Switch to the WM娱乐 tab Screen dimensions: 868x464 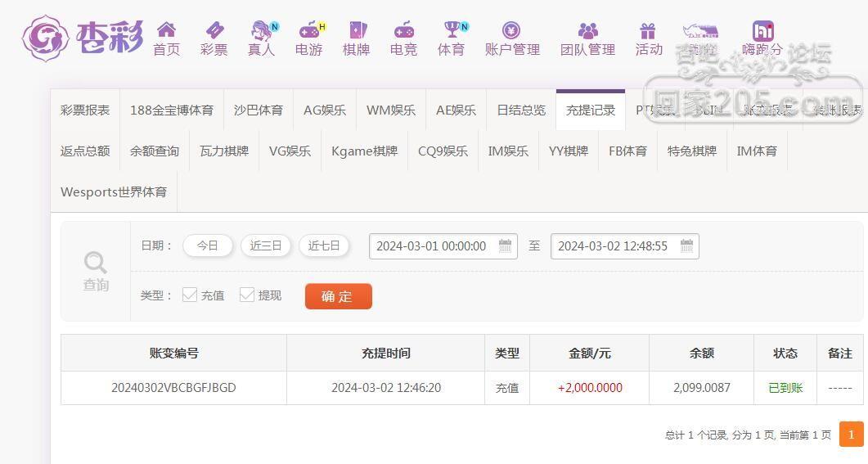pos(391,110)
